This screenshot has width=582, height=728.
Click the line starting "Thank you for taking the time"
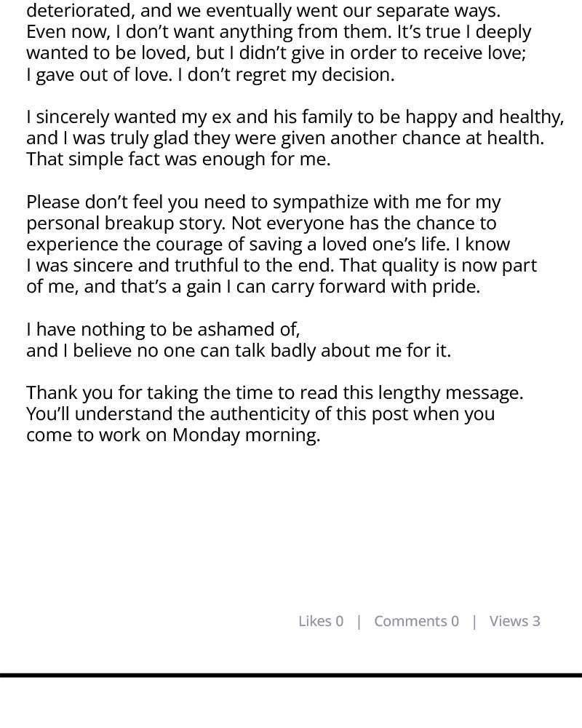[x=274, y=392]
